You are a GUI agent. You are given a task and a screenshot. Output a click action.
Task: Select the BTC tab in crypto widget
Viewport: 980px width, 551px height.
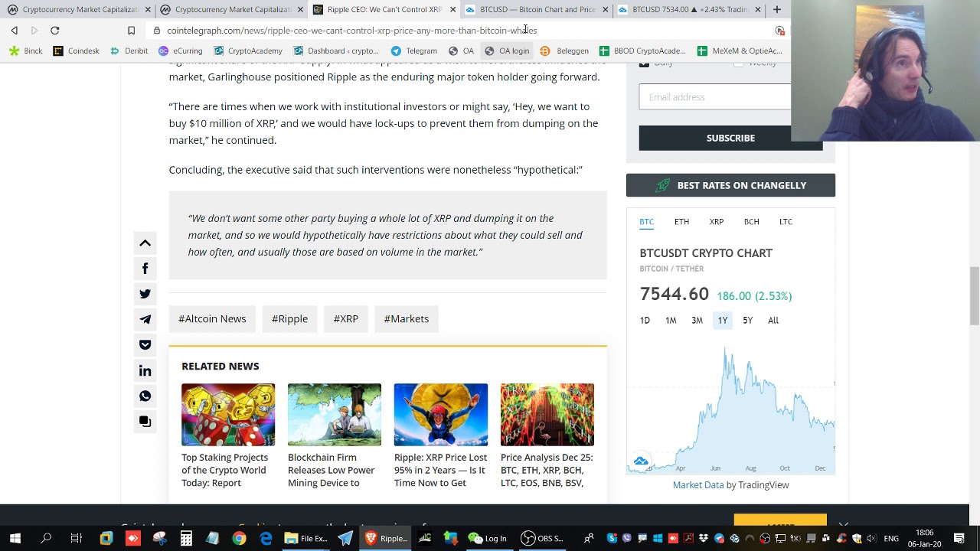tap(647, 222)
